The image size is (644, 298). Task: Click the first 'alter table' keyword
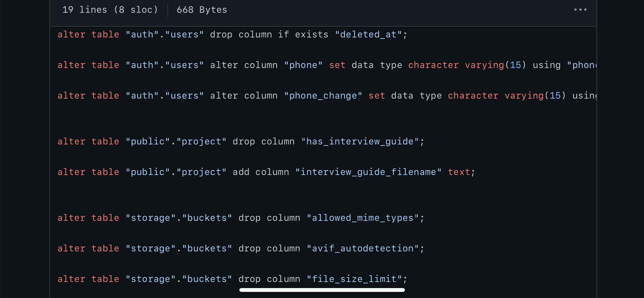(88, 34)
